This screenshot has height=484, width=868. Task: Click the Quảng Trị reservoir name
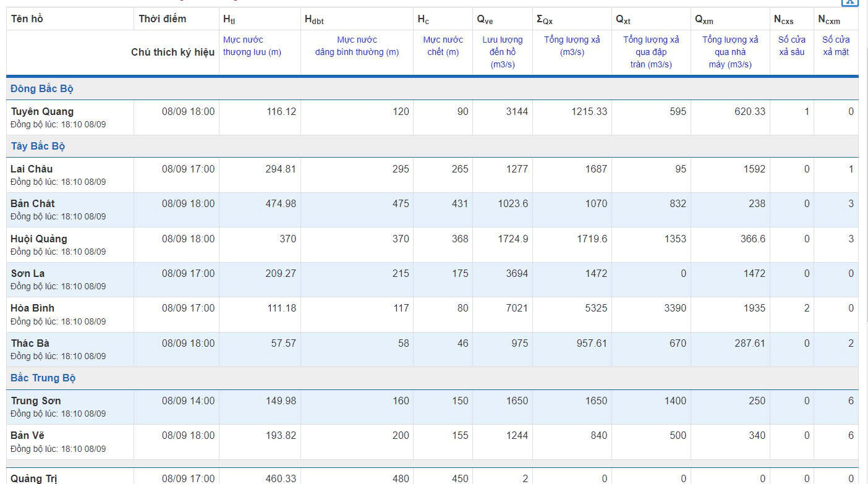(34, 478)
